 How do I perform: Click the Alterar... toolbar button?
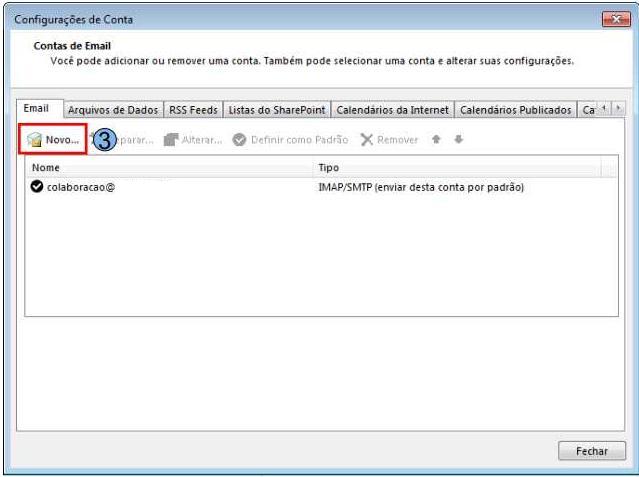(193, 140)
